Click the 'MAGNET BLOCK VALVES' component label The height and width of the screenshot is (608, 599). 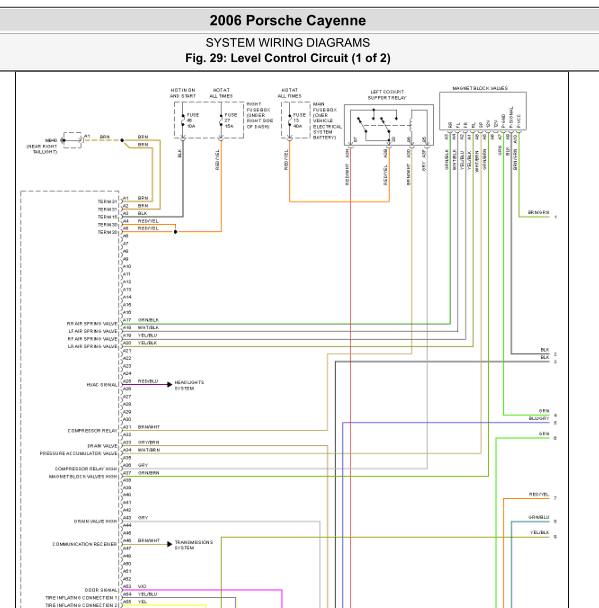tap(480, 88)
